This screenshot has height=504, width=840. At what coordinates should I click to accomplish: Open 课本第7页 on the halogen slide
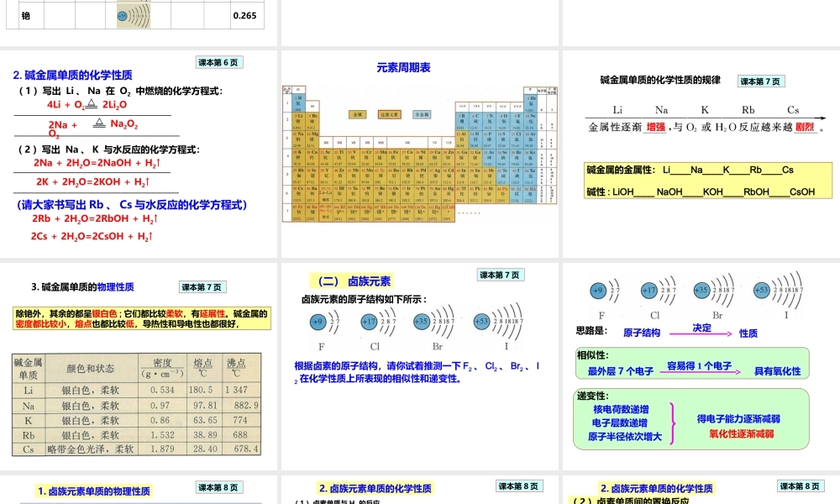click(x=501, y=274)
